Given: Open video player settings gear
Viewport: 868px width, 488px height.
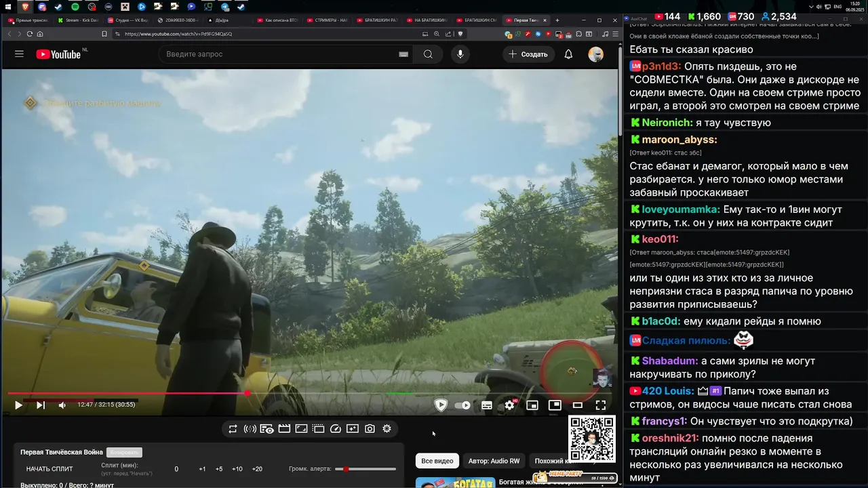Looking at the screenshot, I should click(x=510, y=405).
